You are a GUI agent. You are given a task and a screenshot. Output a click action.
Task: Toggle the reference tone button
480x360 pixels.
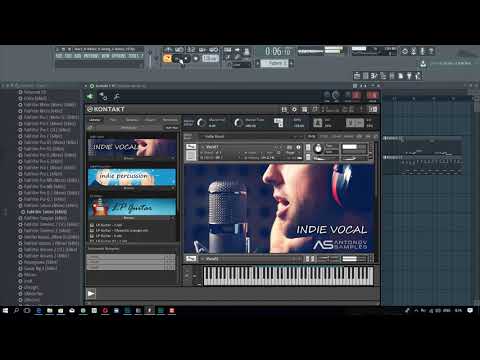coord(354,123)
